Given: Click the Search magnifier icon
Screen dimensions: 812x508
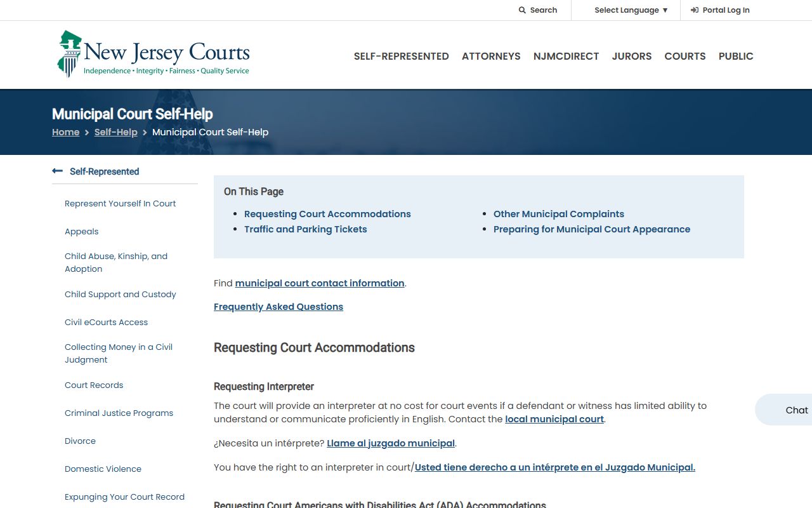Looking at the screenshot, I should point(522,10).
